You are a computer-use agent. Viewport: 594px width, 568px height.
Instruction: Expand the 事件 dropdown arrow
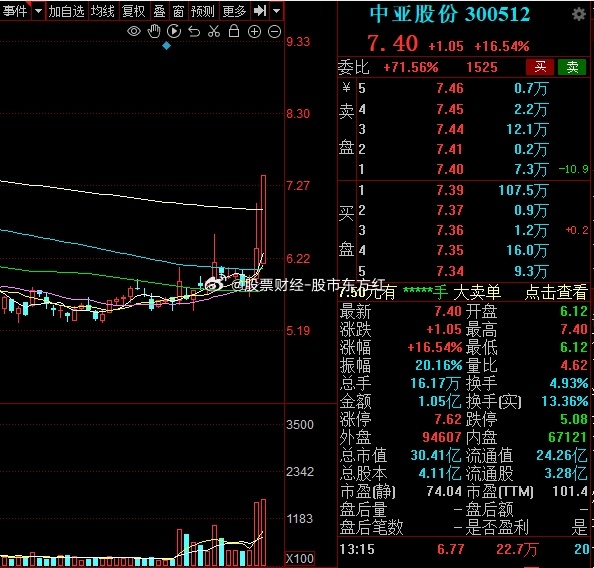coord(38,11)
